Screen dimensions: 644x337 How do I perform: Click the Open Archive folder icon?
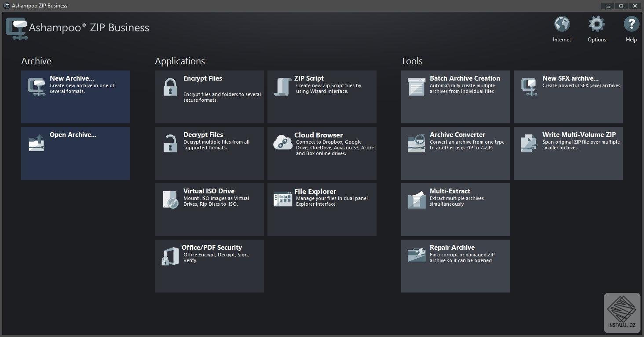click(37, 143)
